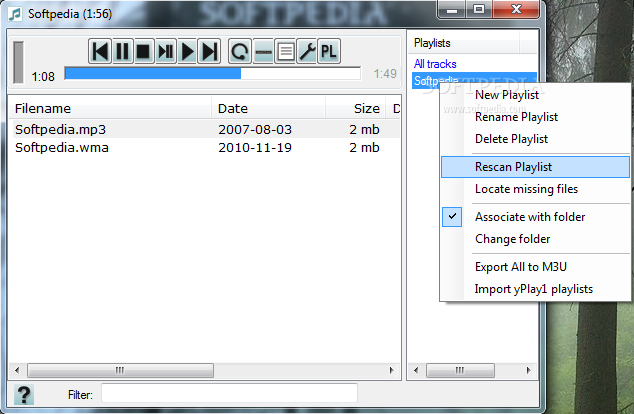Choose Change folder menu entry

click(x=535, y=239)
